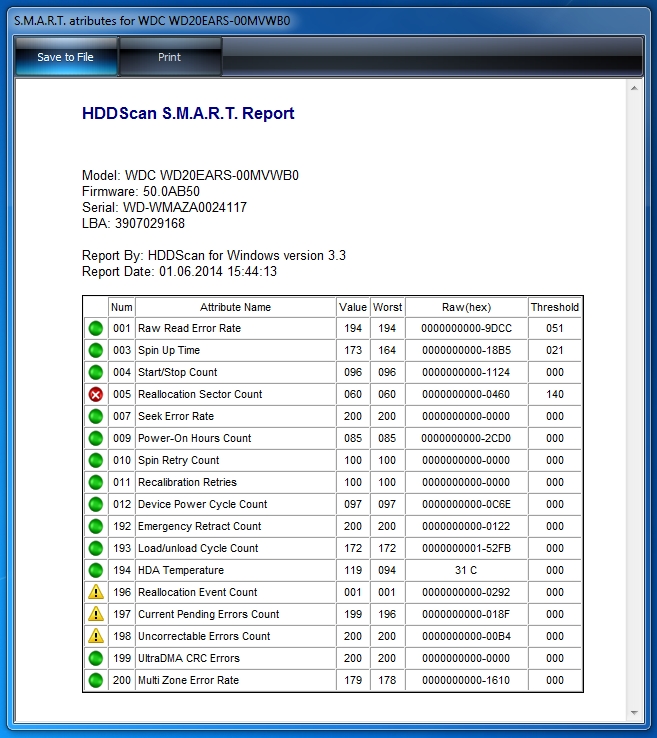Click warning icon for Current Pending Errors Count

[96, 614]
